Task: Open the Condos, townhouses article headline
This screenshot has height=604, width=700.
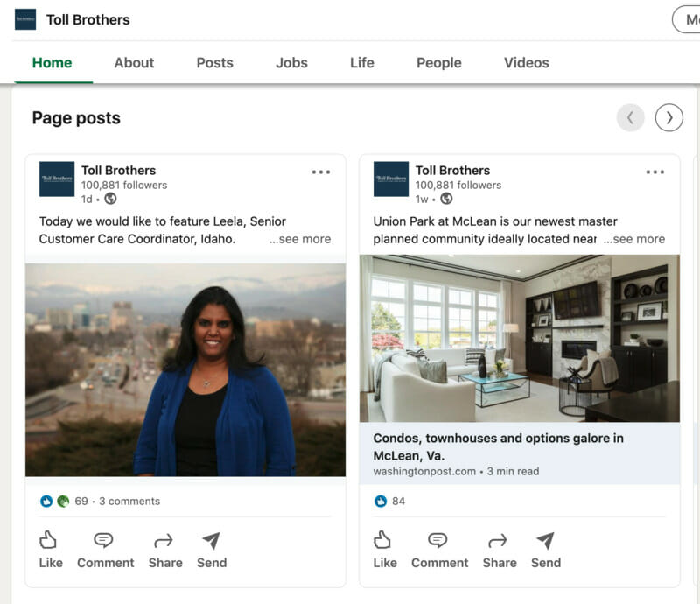Action: pos(498,446)
